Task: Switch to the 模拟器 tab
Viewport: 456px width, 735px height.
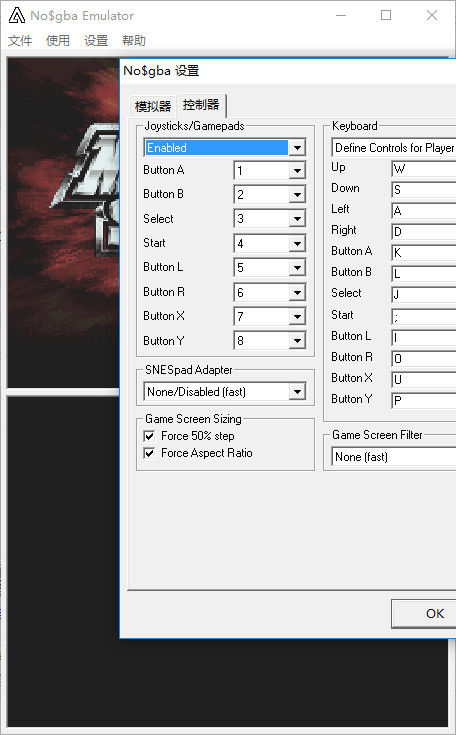Action: click(153, 106)
